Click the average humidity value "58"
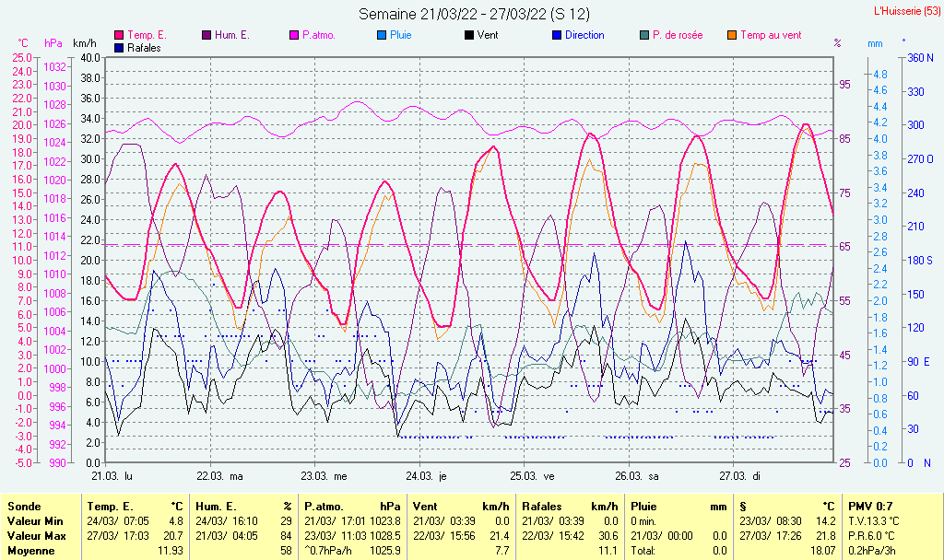Image resolution: width=944 pixels, height=560 pixels. (286, 551)
